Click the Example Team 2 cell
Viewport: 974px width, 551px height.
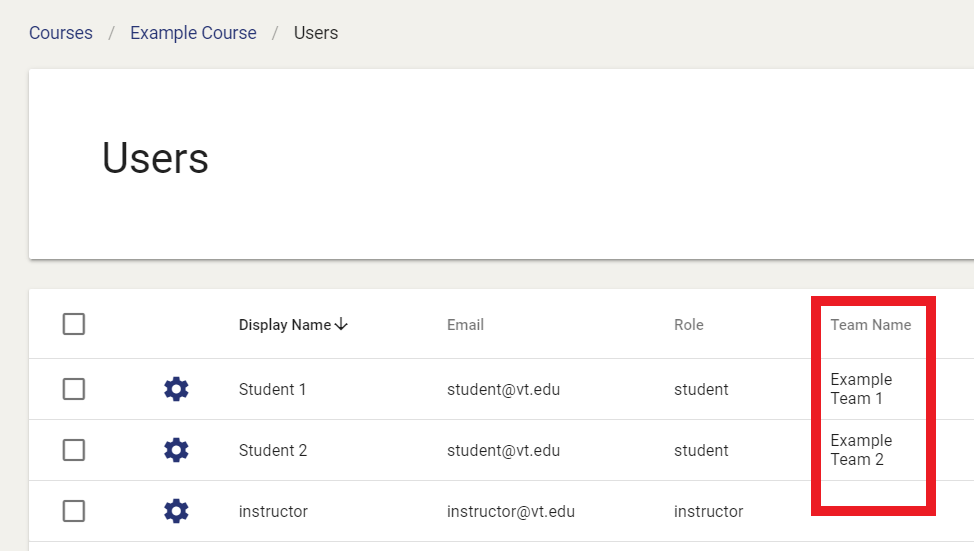pyautogui.click(x=862, y=450)
